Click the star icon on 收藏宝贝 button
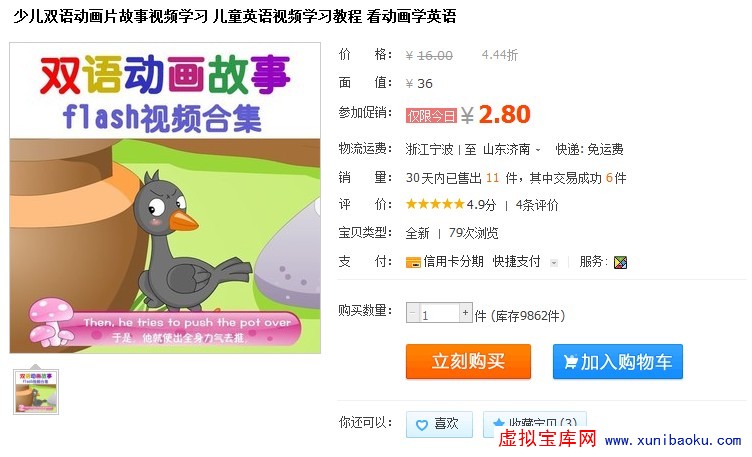The image size is (752, 457). (x=499, y=423)
